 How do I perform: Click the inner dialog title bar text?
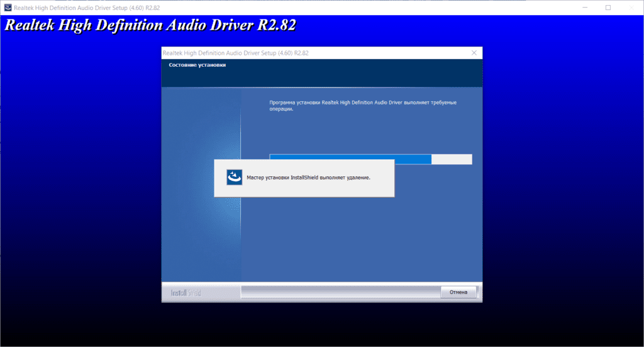(235, 53)
